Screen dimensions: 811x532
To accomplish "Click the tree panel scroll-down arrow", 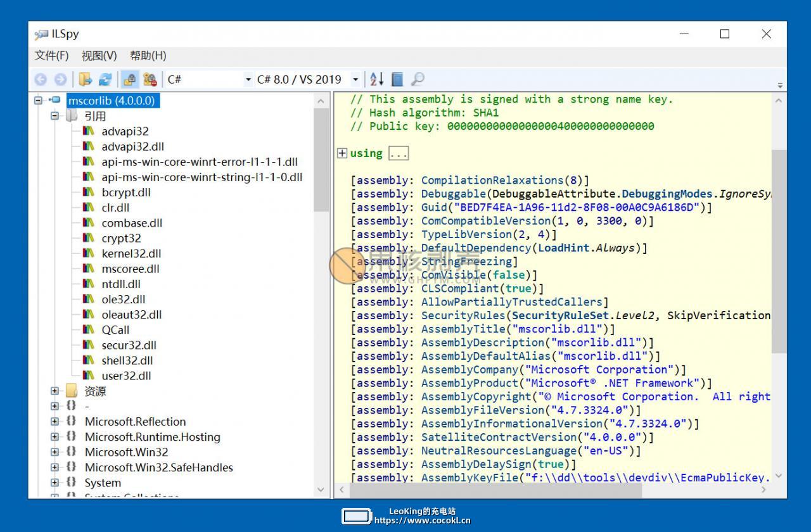I will click(x=321, y=490).
